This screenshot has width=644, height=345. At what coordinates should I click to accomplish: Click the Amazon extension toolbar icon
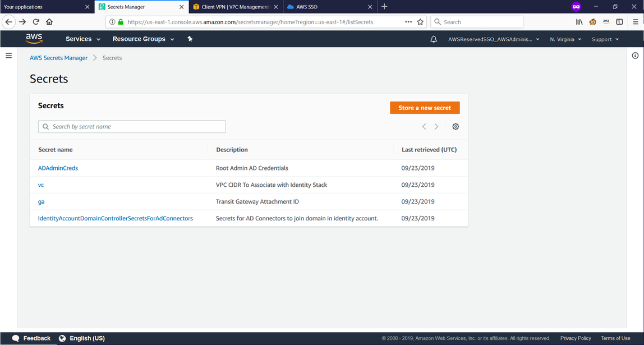pyautogui.click(x=606, y=22)
